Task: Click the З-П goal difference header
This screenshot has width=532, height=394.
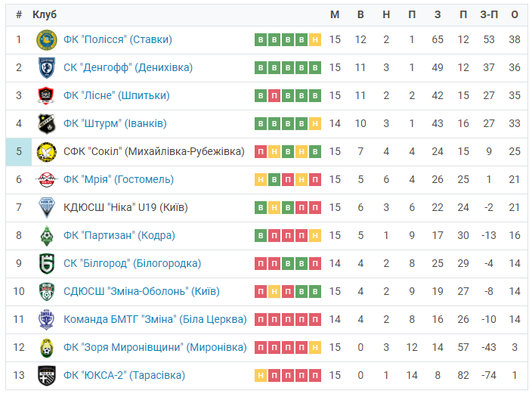Action: tap(489, 14)
